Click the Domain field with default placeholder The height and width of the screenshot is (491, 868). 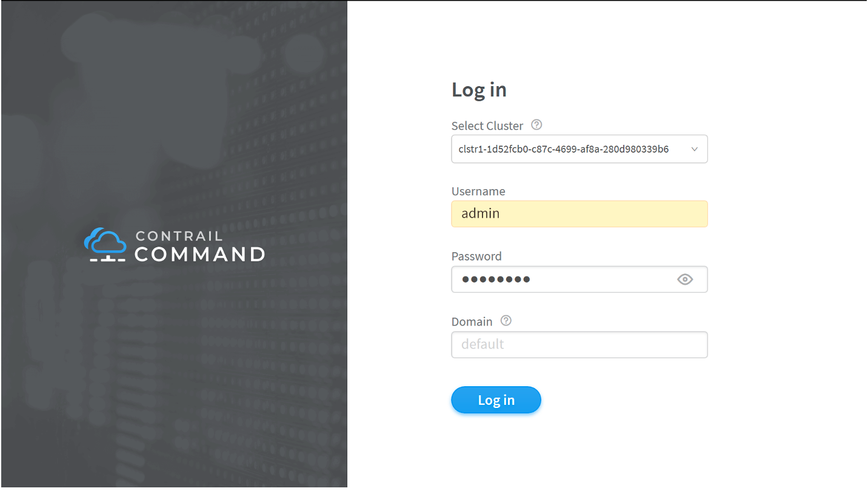(x=579, y=345)
